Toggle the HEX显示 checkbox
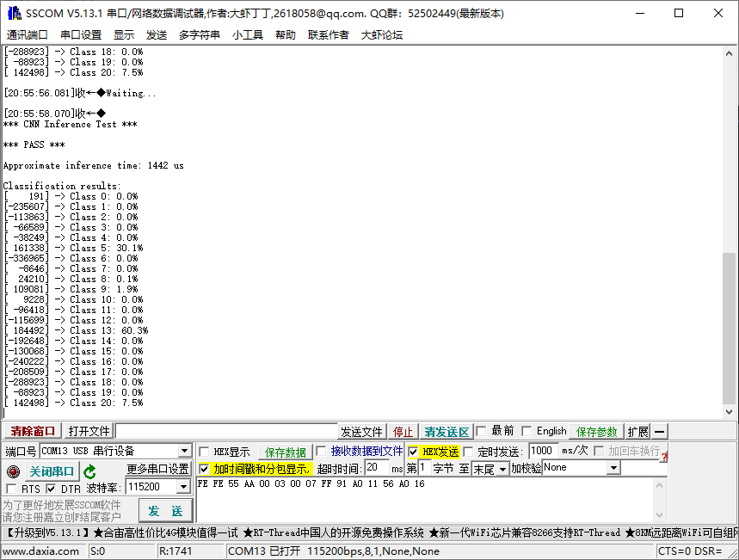Viewport: 739px width, 560px height. (x=204, y=452)
